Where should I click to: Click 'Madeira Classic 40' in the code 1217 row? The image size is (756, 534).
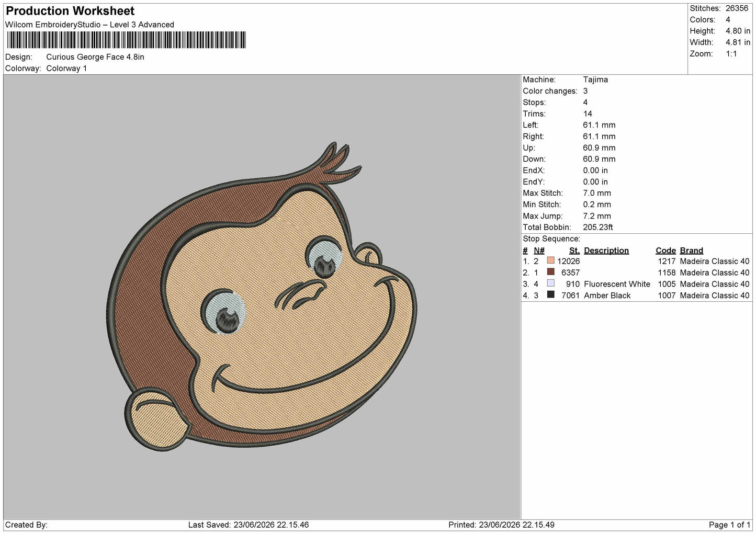(715, 262)
